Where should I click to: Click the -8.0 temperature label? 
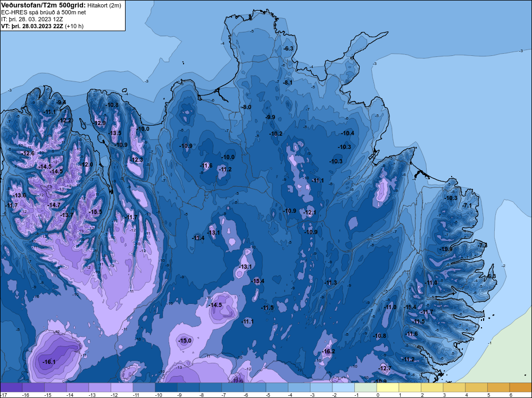(x=246, y=107)
